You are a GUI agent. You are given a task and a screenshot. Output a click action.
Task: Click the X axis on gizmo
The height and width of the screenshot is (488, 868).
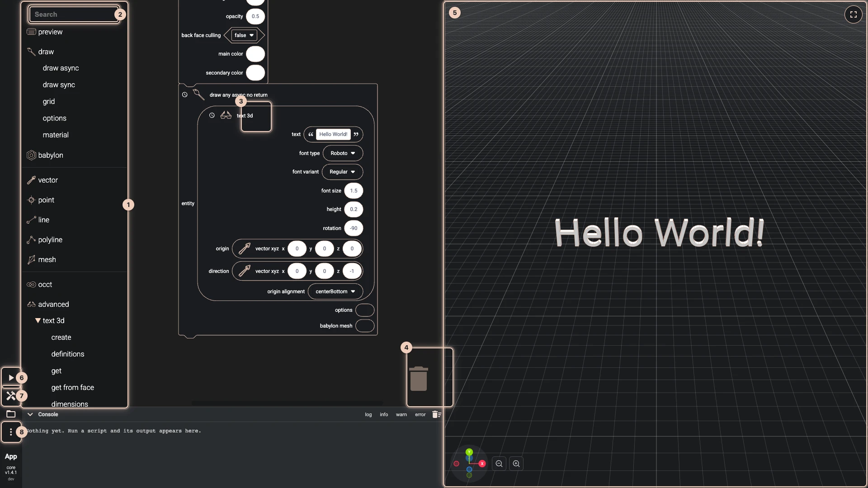[x=482, y=464]
